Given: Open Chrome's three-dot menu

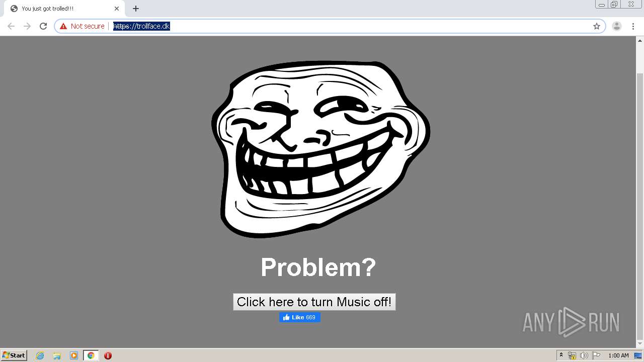Looking at the screenshot, I should pyautogui.click(x=633, y=26).
